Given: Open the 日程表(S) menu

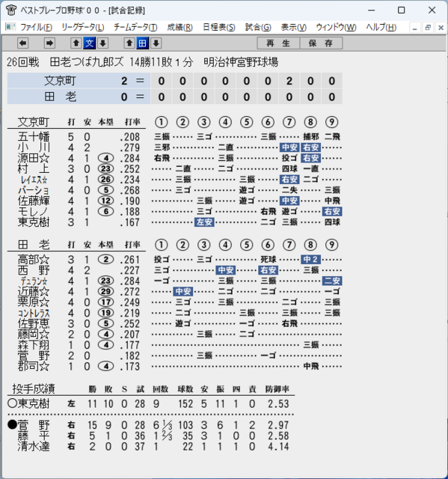Looking at the screenshot, I should [x=219, y=28].
